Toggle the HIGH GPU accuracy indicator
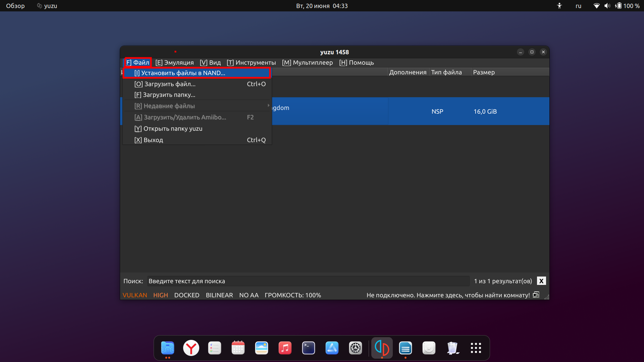The image size is (644, 362). pyautogui.click(x=161, y=295)
